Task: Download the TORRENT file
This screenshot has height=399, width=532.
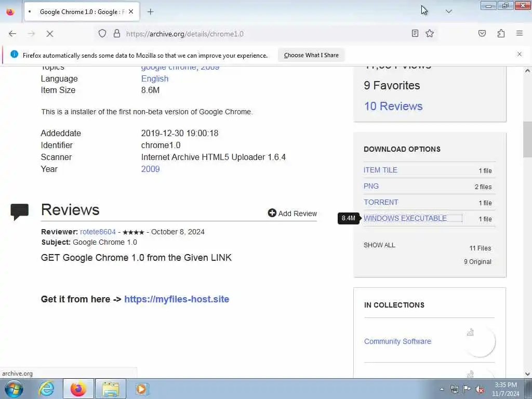Action: pyautogui.click(x=381, y=202)
